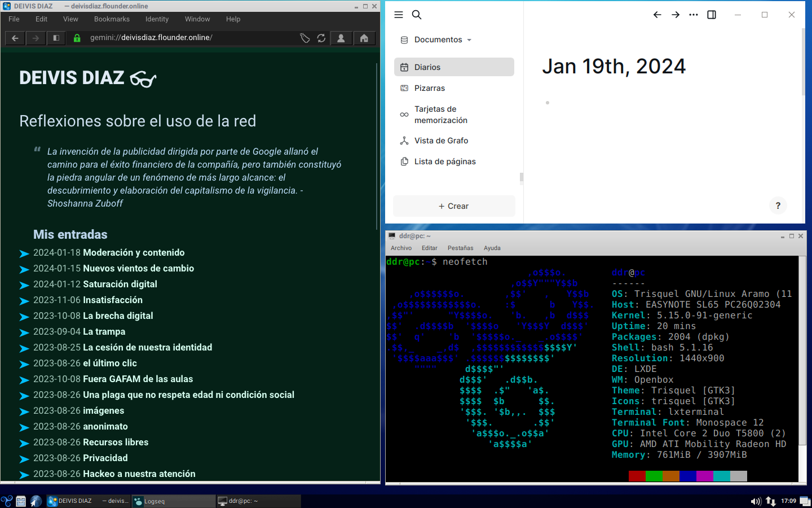Click the empty journal block bullet
The image size is (812, 508).
pyautogui.click(x=548, y=103)
